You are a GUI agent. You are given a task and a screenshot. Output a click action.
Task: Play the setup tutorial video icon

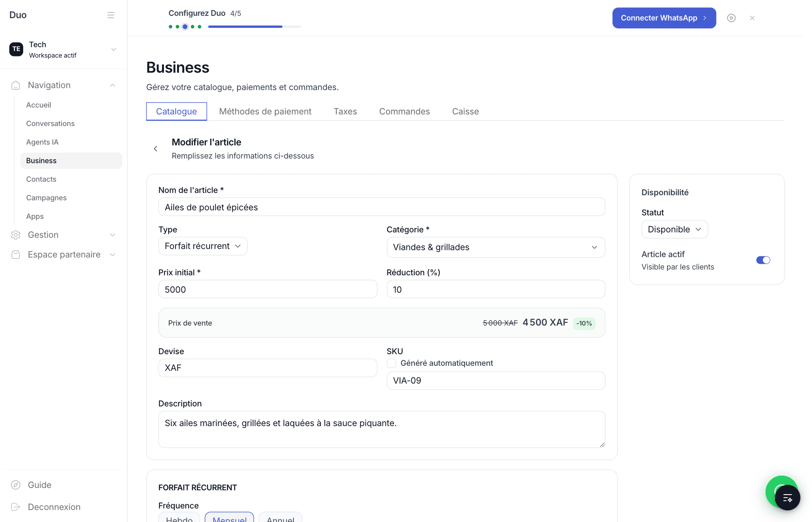click(x=731, y=18)
